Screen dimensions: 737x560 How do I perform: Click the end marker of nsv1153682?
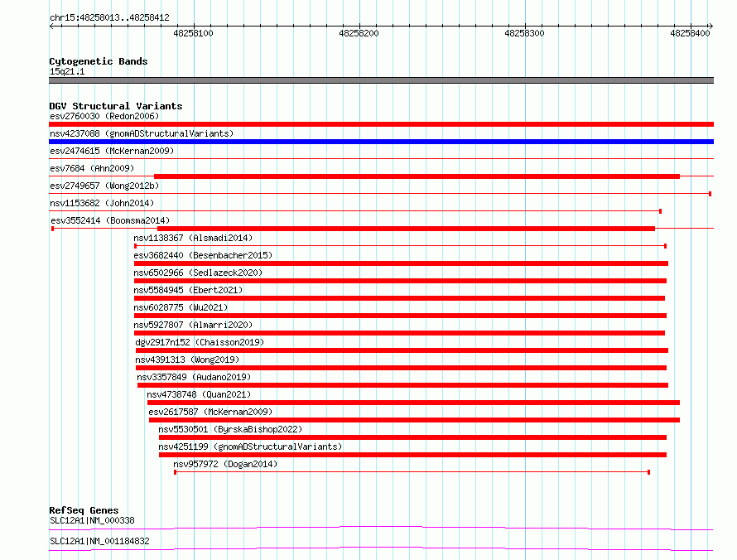(660, 211)
